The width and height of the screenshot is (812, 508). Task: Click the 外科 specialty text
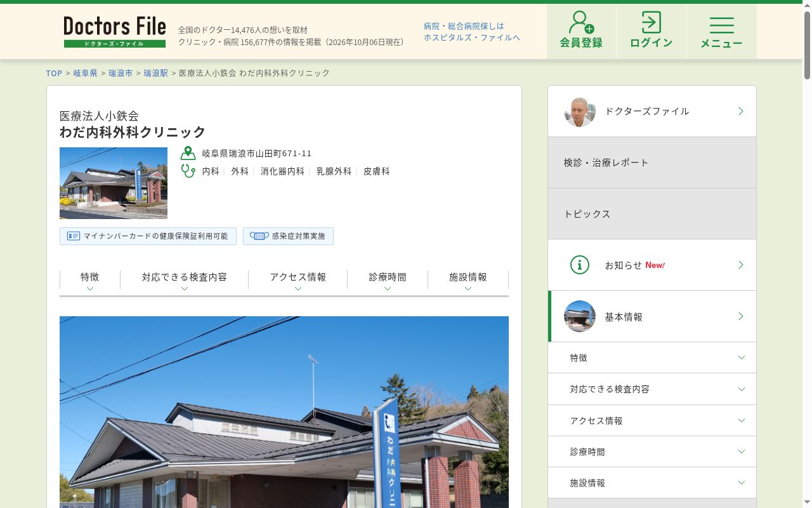pos(240,171)
